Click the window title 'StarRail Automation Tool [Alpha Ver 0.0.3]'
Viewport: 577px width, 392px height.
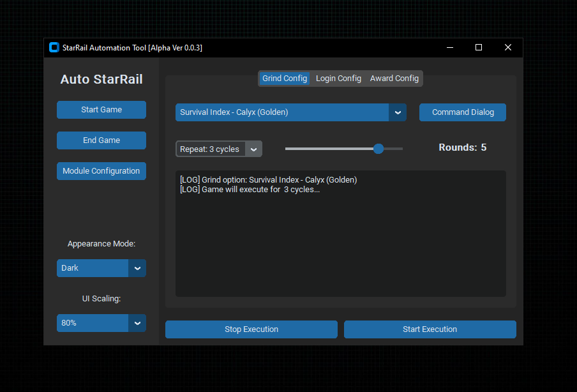[132, 48]
